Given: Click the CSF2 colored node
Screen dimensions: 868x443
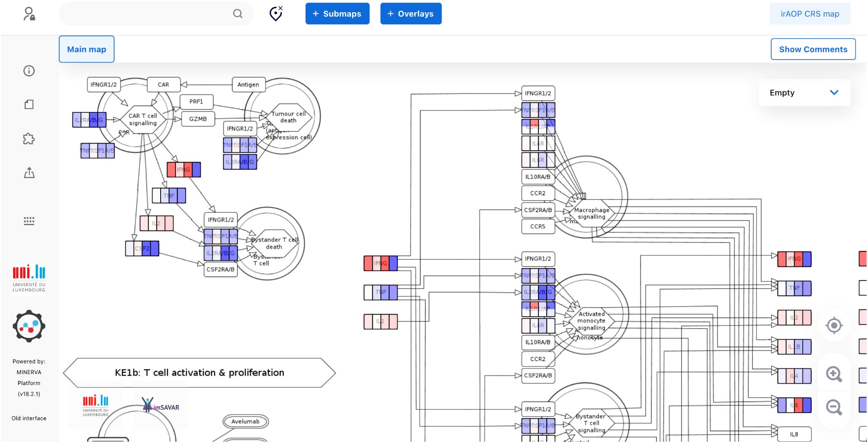Looking at the screenshot, I should click(x=142, y=248).
